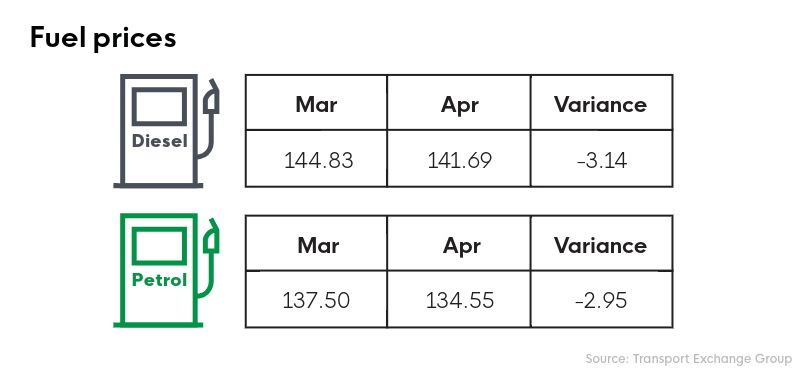Click the Petrol pump display screen
810x375 pixels.
159,246
